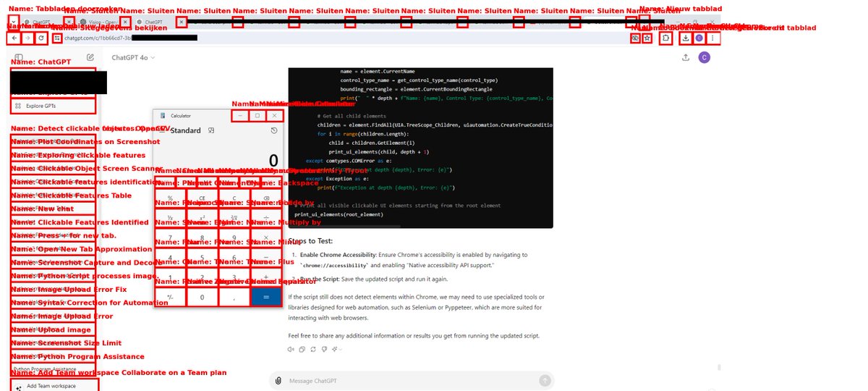868x391 pixels.
Task: Share this ChatGPT conversation
Action: [686, 58]
